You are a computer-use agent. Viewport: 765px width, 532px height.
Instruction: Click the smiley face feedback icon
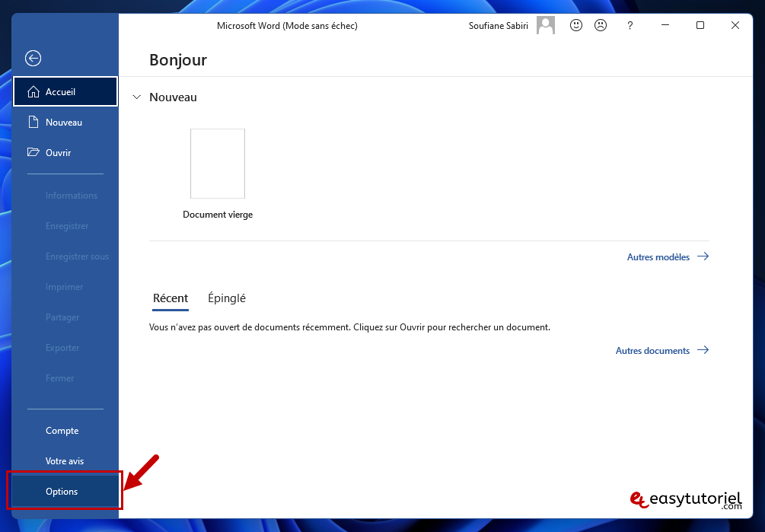[x=576, y=25]
